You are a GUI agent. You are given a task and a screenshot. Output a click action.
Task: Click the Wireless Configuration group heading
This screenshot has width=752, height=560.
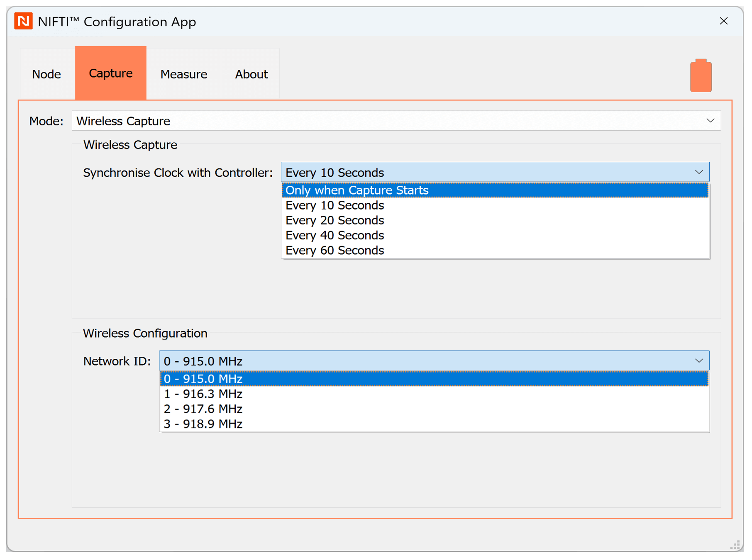[x=145, y=333]
